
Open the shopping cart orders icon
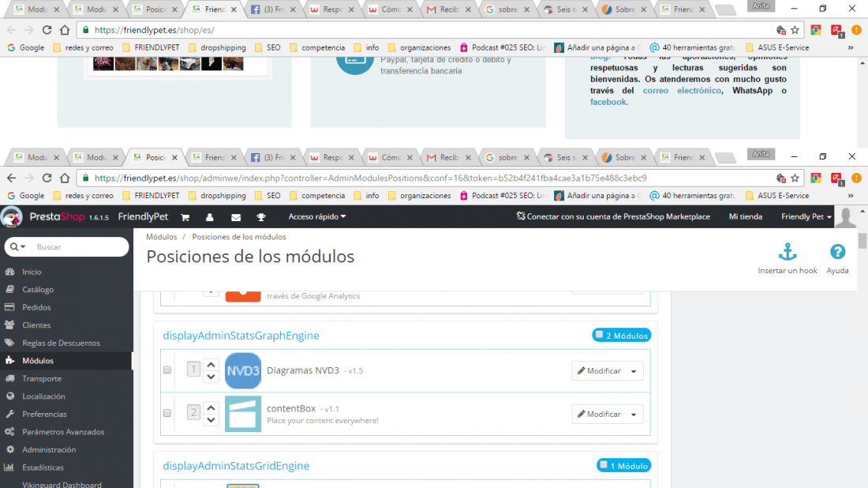tap(185, 217)
